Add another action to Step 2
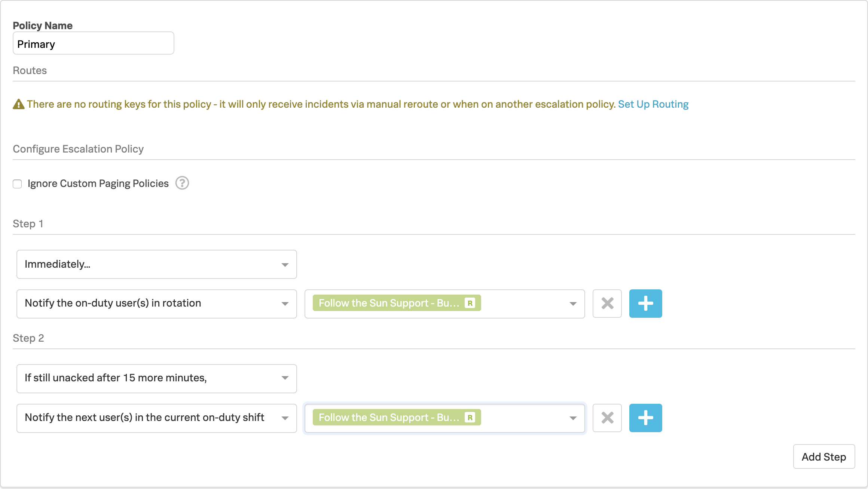The height and width of the screenshot is (489, 868). point(645,418)
